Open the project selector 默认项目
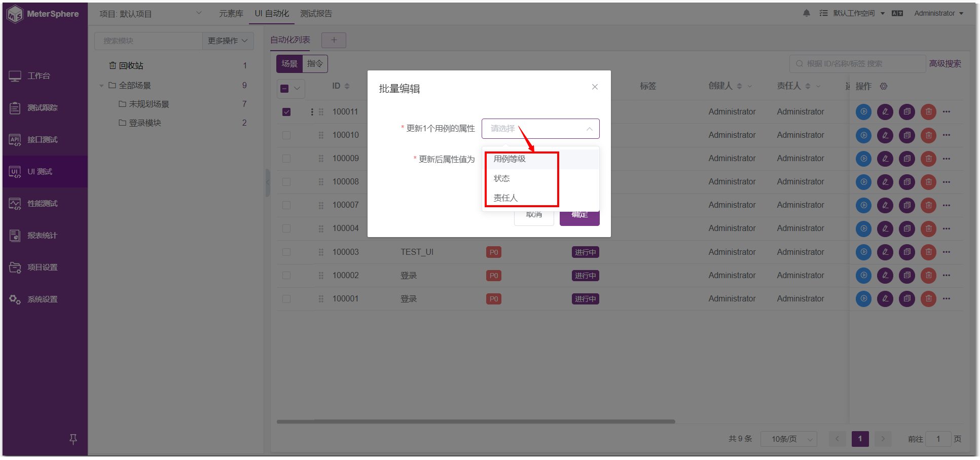 coord(150,14)
